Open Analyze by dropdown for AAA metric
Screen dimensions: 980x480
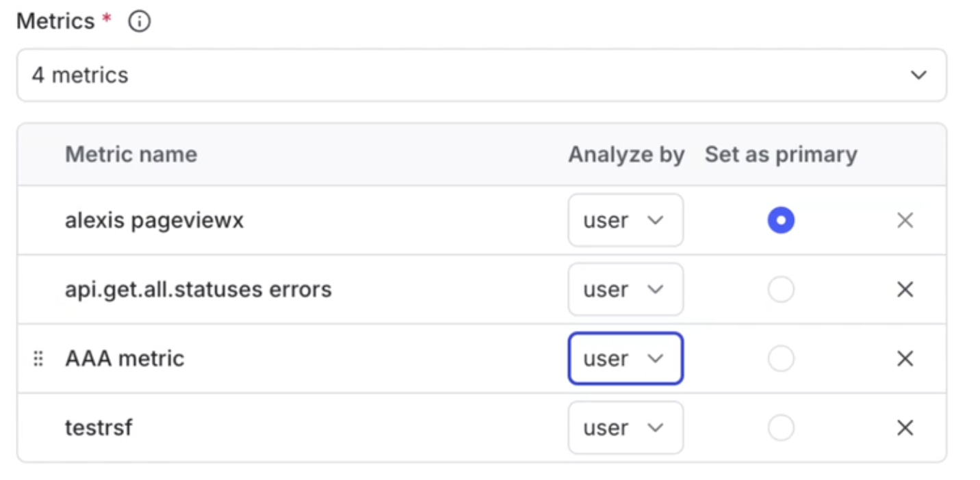(626, 358)
